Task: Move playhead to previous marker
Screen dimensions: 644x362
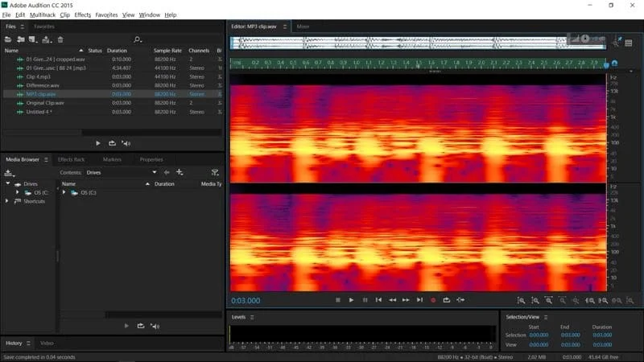Action: [x=378, y=300]
